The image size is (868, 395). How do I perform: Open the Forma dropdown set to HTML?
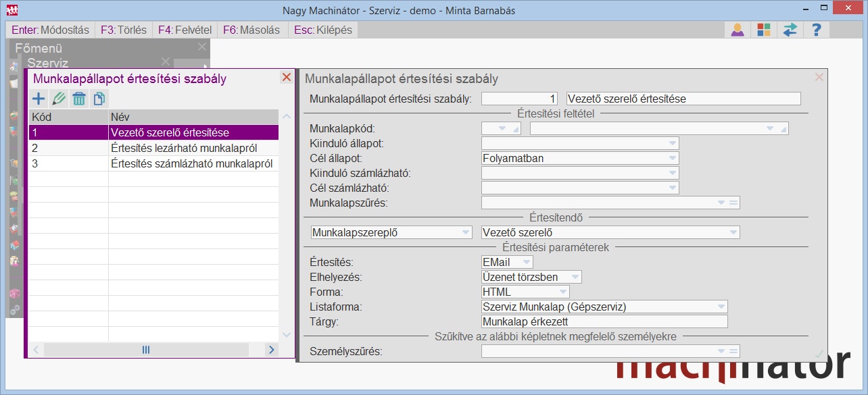[562, 292]
